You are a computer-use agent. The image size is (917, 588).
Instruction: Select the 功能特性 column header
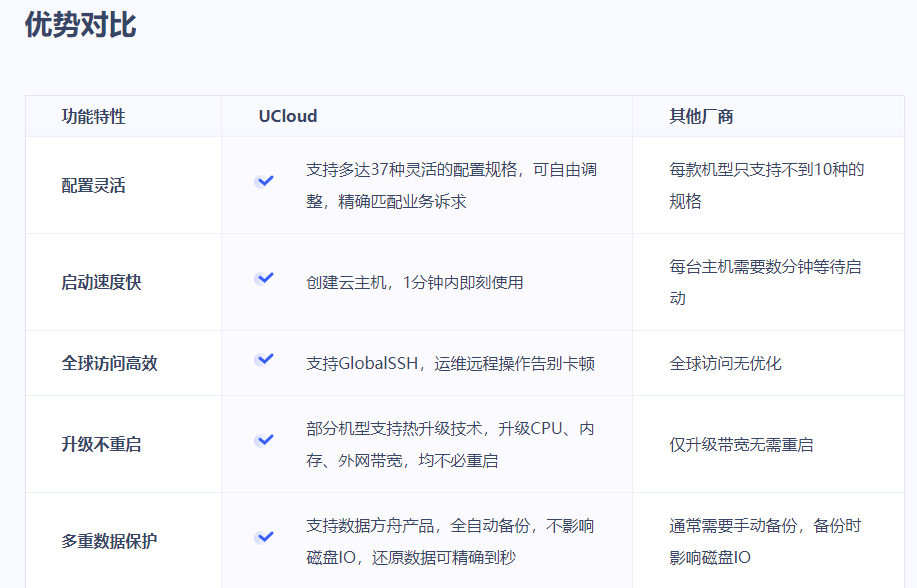coord(93,116)
